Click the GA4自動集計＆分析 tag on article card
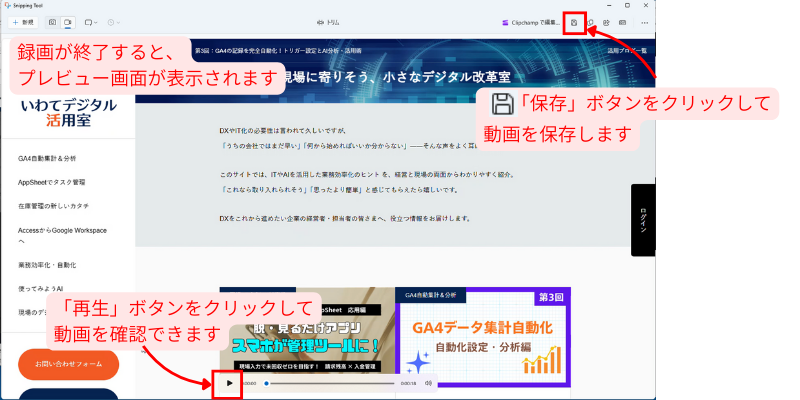The image size is (800, 400). pyautogui.click(x=430, y=294)
